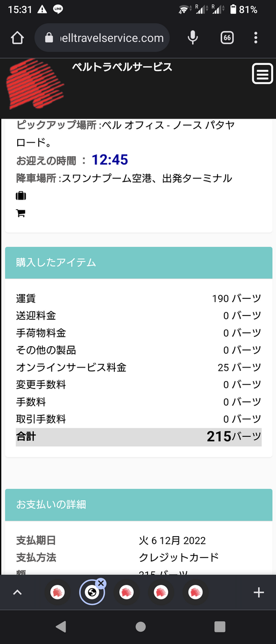Tap the Android home circle button
Screen dimensions: 276x644
(x=140, y=626)
